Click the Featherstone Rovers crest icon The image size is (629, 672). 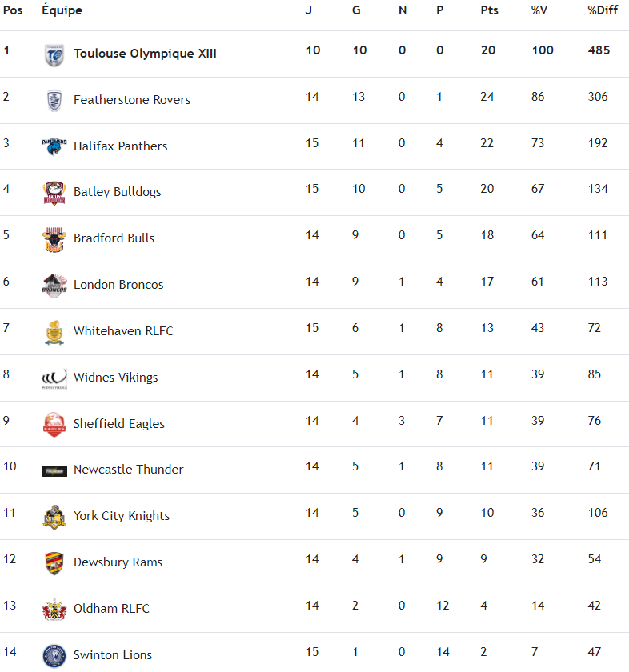click(54, 100)
